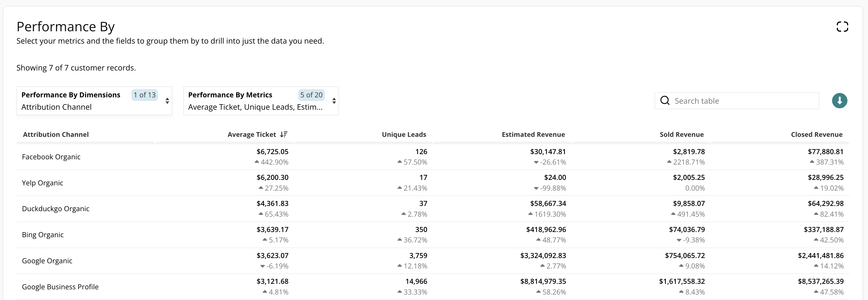Select the Google Business Profile row

point(60,287)
